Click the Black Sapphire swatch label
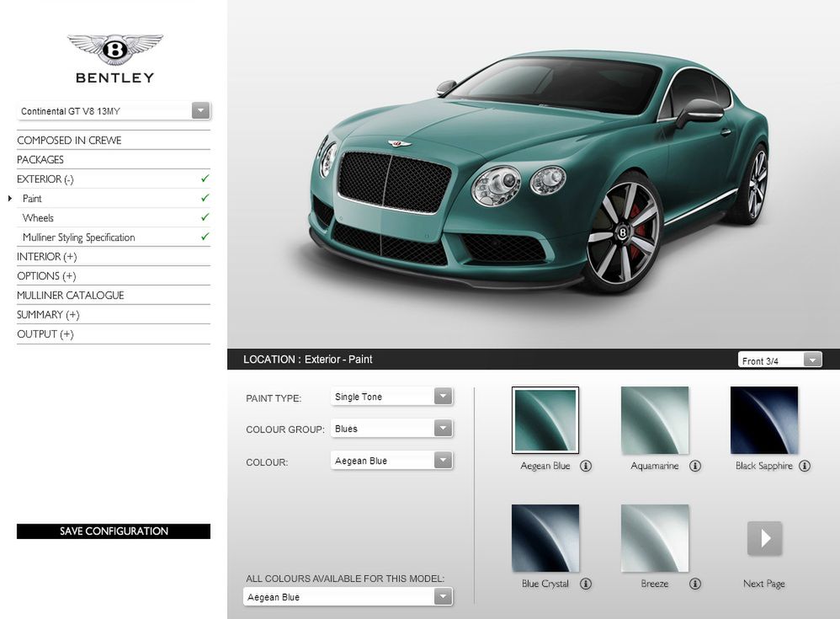The image size is (840, 619). click(764, 466)
